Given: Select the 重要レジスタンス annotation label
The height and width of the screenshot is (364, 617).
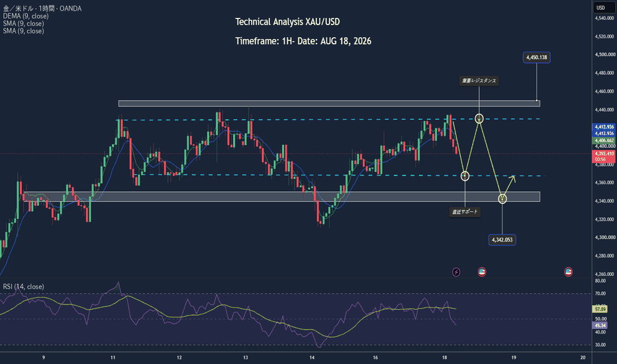Looking at the screenshot, I should pyautogui.click(x=479, y=81).
